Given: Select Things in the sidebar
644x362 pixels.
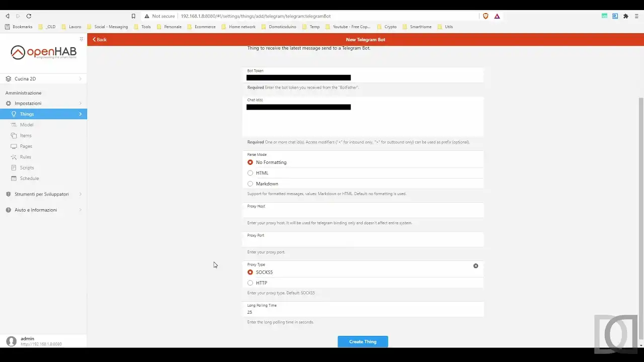Looking at the screenshot, I should click(43, 114).
